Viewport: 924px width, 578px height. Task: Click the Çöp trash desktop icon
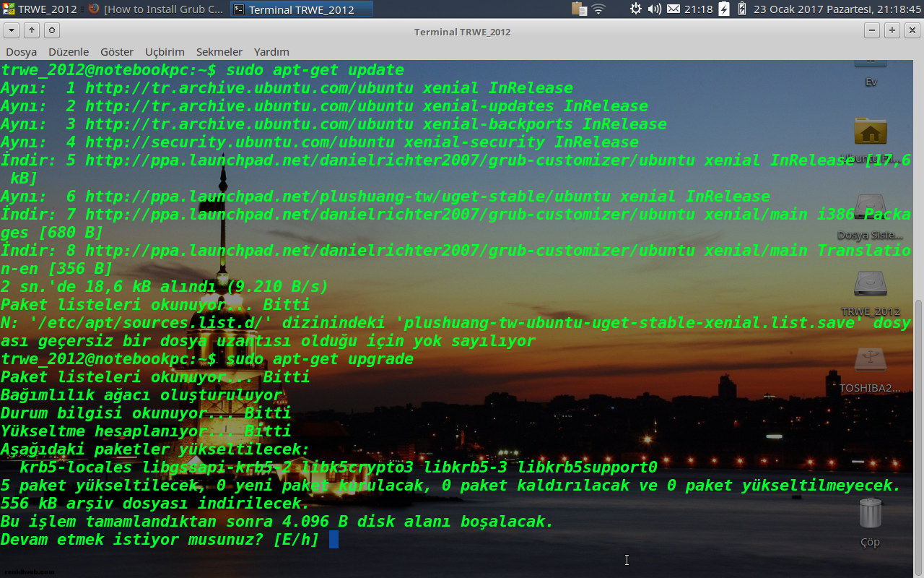tap(871, 513)
